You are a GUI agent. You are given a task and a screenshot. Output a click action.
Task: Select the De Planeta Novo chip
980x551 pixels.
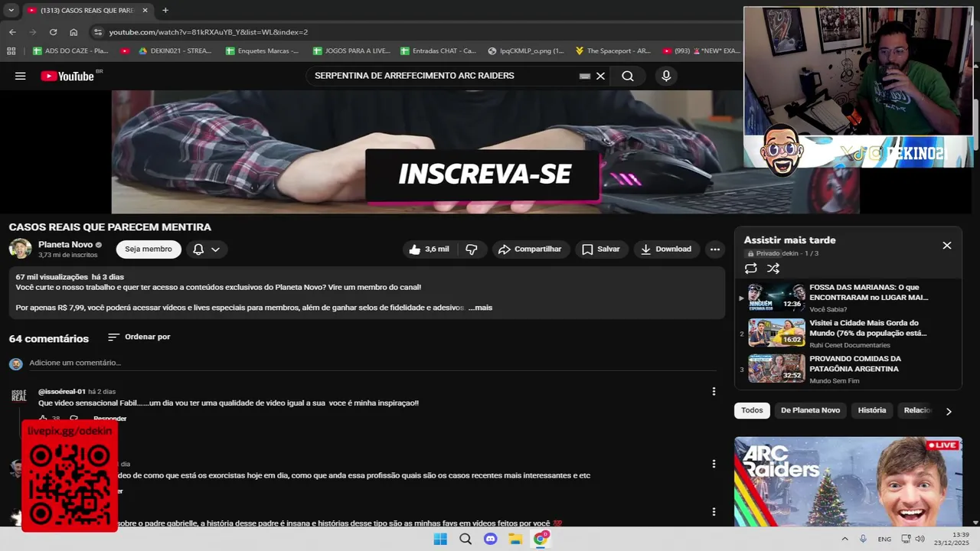810,410
